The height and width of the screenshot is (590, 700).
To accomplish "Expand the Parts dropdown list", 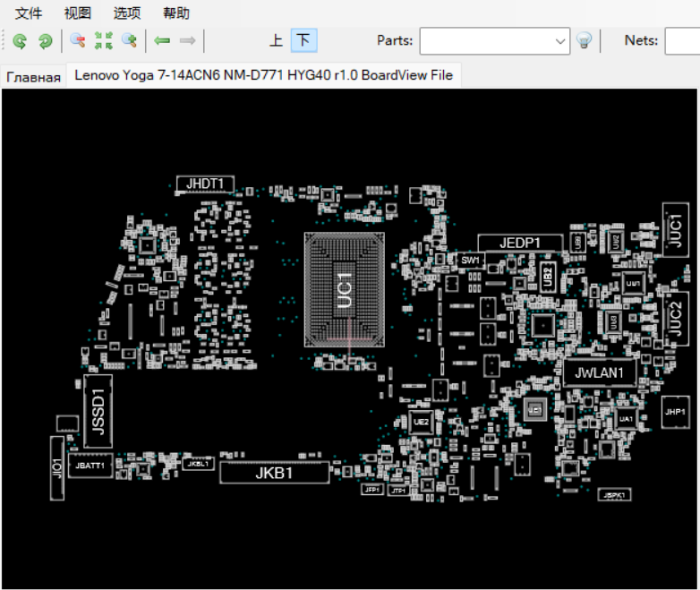I will coord(560,41).
